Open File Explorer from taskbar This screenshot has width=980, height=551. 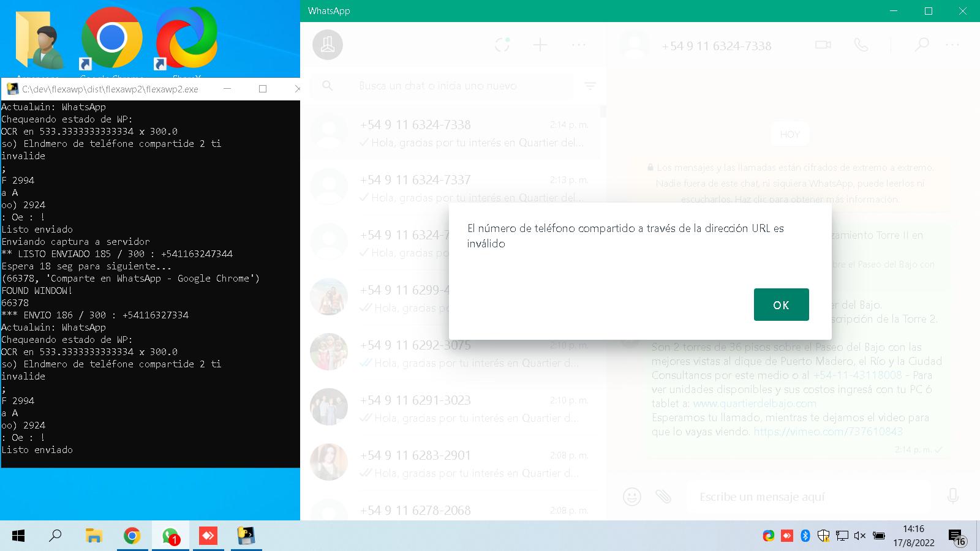[x=94, y=536]
